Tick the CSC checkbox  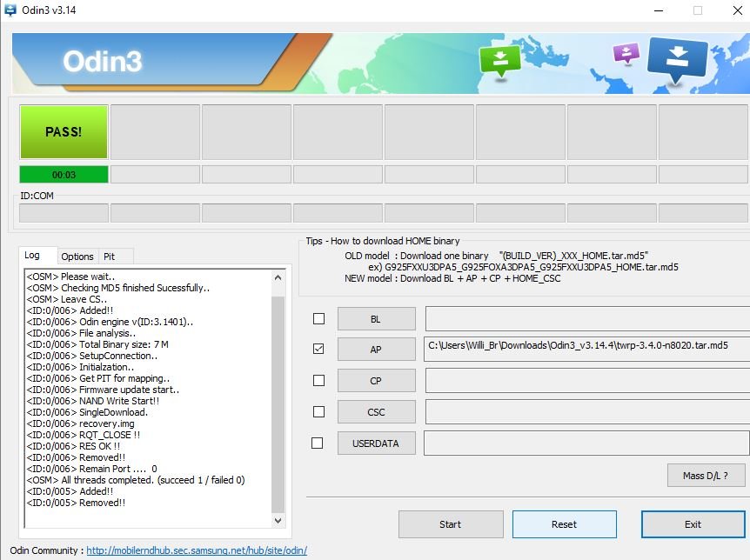(x=318, y=412)
